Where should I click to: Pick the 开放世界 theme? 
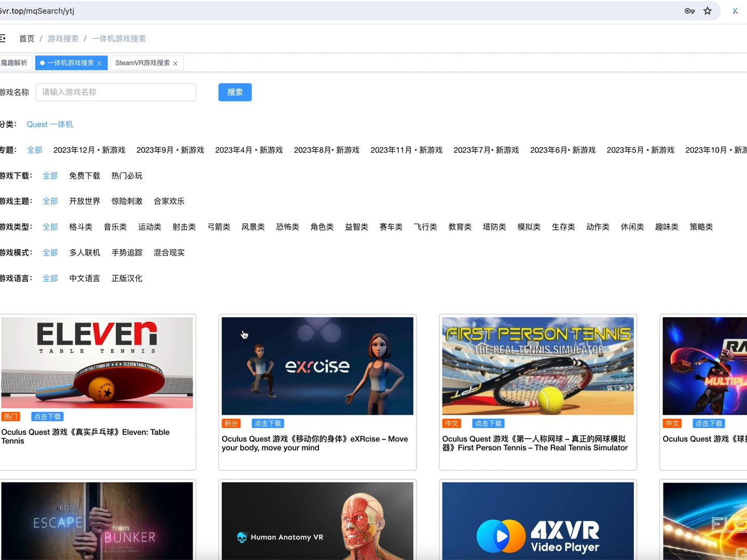(x=85, y=201)
